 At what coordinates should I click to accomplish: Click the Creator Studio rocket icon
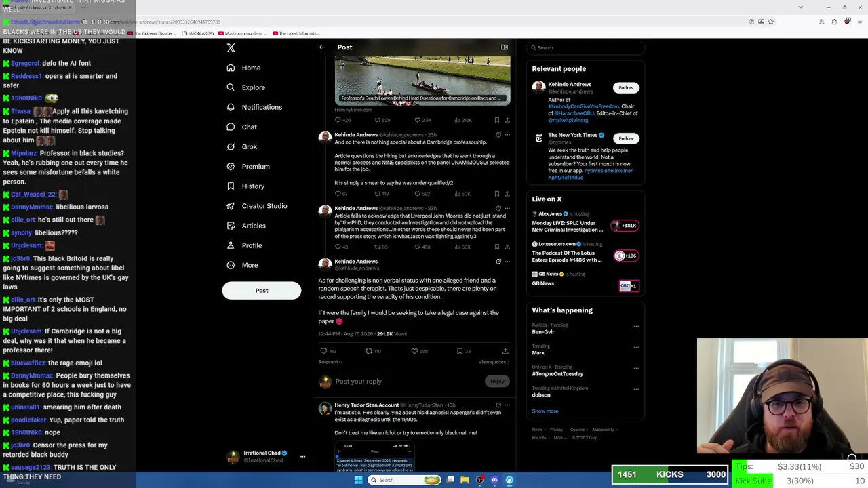(x=231, y=205)
